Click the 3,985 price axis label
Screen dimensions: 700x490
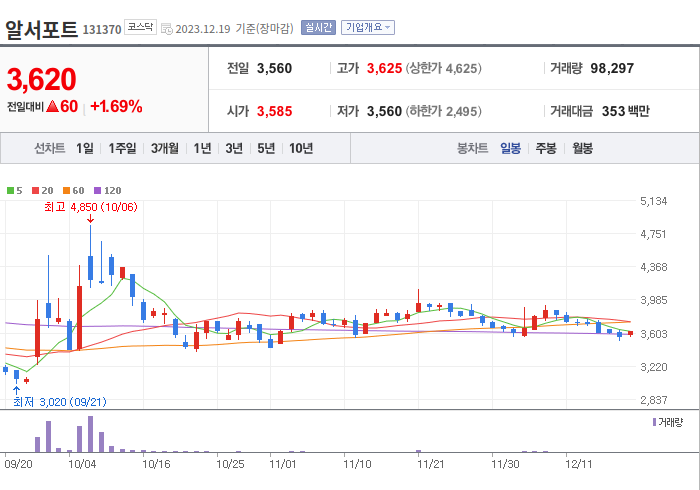click(x=654, y=300)
